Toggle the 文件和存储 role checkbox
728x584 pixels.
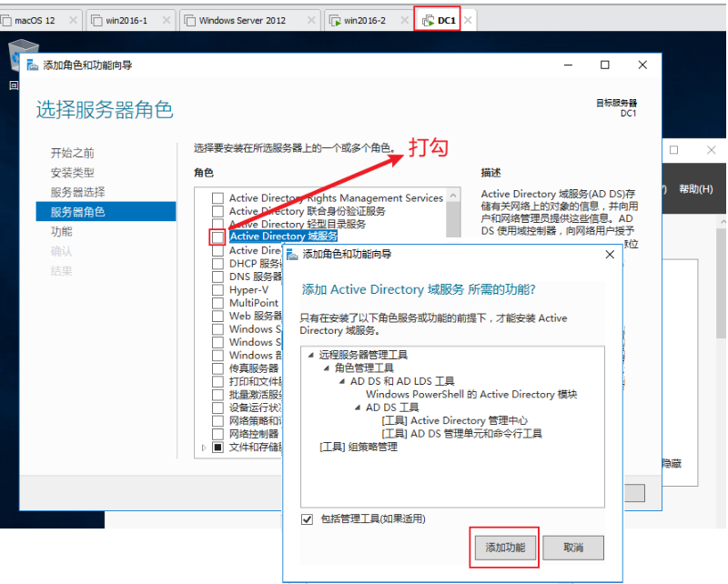pyautogui.click(x=217, y=447)
